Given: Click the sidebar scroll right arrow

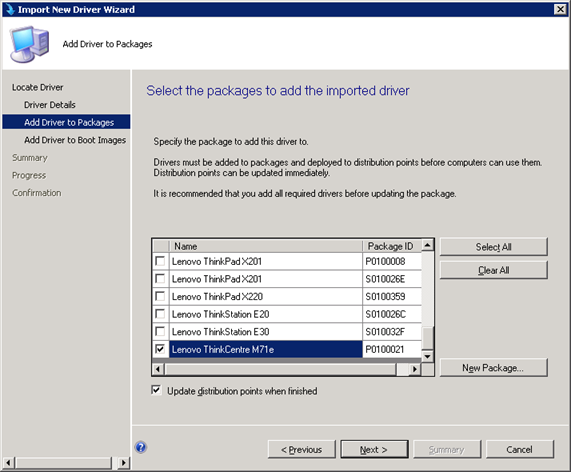Looking at the screenshot, I should click(124, 463).
